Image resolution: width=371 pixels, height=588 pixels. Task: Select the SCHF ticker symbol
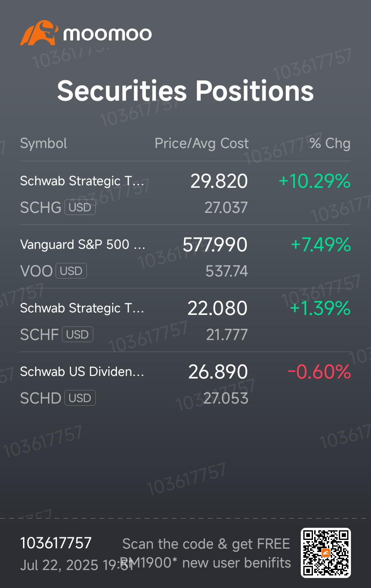coord(39,335)
